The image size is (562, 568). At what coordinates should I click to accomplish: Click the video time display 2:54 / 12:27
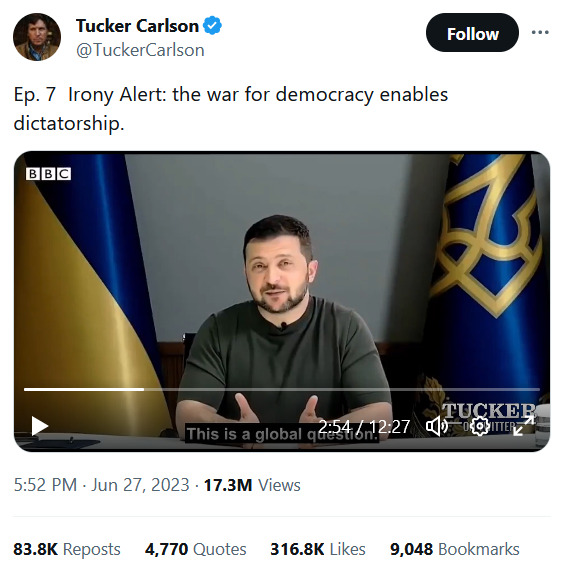[364, 426]
